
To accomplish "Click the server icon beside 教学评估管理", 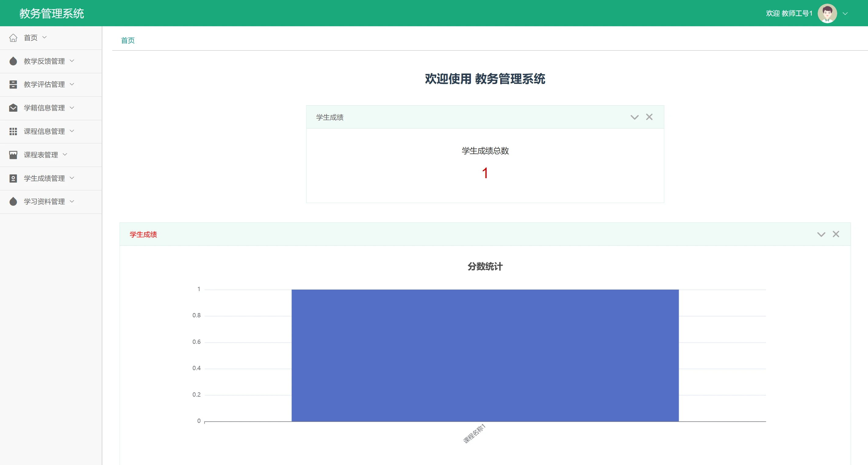I will click(13, 84).
